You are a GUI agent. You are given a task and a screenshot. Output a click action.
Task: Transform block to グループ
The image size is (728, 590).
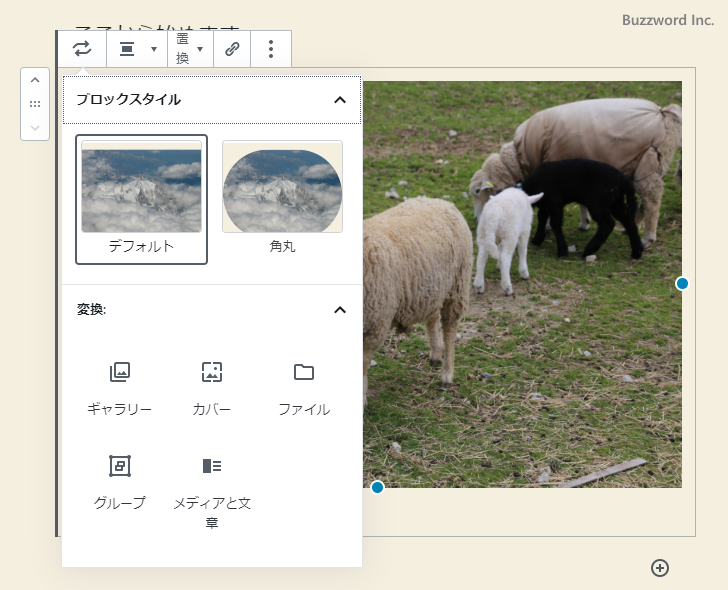click(120, 483)
